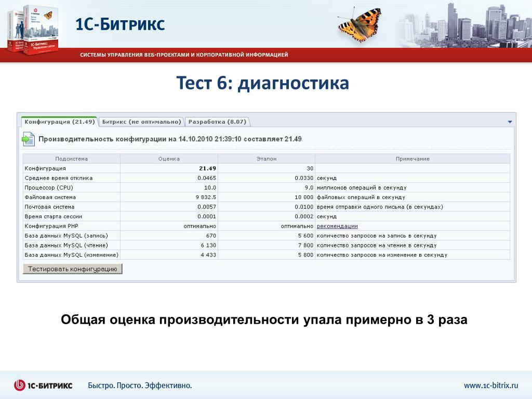
Task: Click the Оценка column header
Action: (169, 159)
